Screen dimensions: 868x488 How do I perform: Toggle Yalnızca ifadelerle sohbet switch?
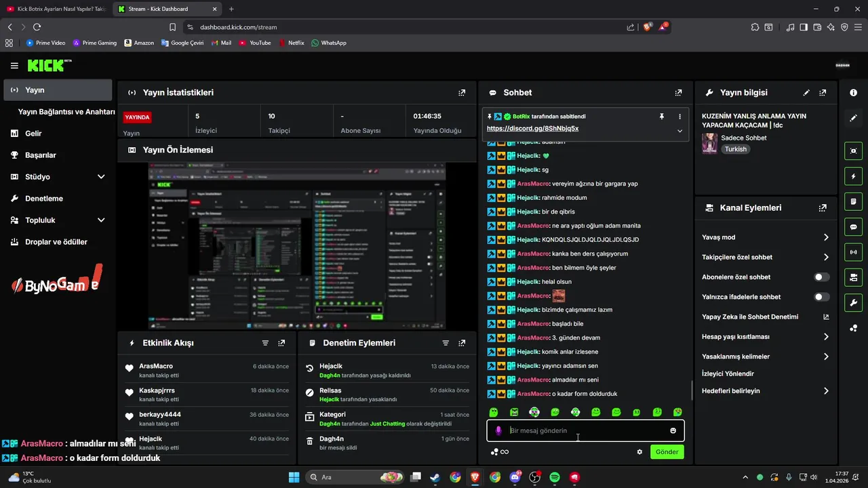pyautogui.click(x=821, y=297)
